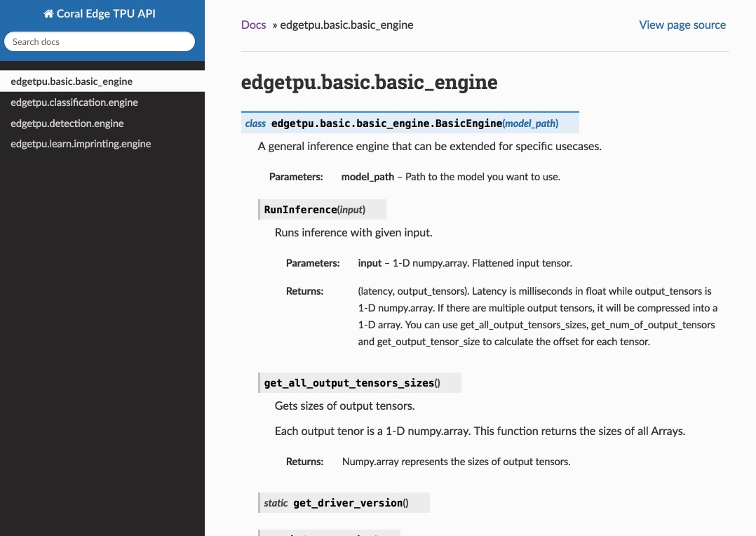
Task: Click the bold model_path parameter name
Action: click(367, 177)
